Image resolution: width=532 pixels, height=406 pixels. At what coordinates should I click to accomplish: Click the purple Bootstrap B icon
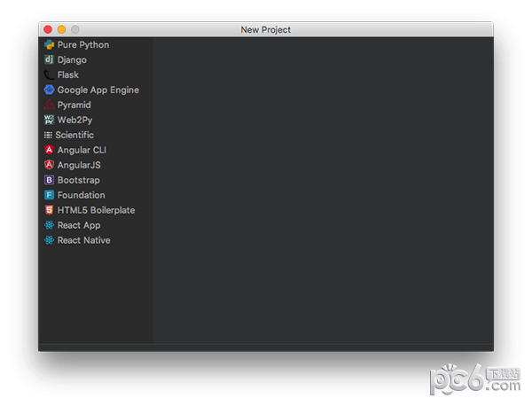pos(49,180)
